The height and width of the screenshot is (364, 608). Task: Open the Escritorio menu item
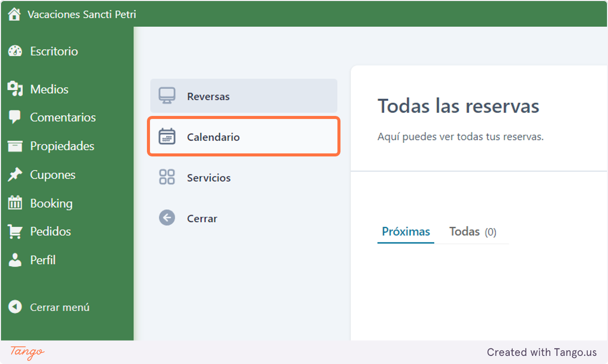tap(54, 51)
